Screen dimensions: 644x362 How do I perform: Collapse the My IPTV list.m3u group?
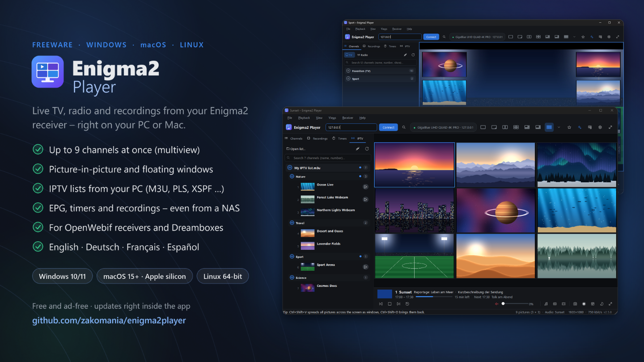tap(289, 168)
